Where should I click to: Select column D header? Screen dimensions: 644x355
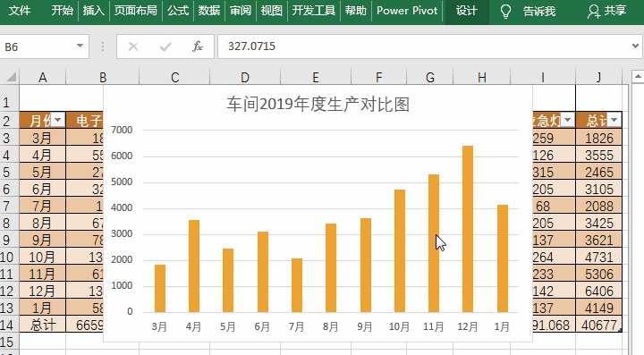[x=245, y=77]
